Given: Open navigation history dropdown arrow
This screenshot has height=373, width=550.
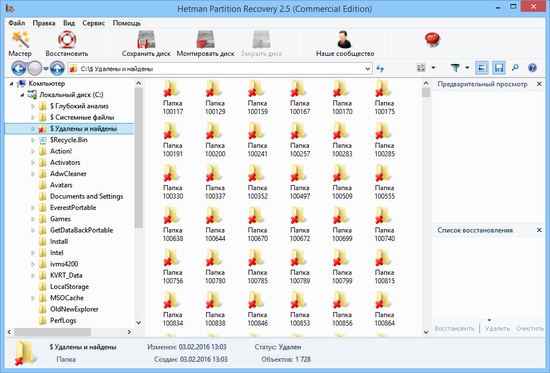Looking at the screenshot, I should (x=46, y=69).
